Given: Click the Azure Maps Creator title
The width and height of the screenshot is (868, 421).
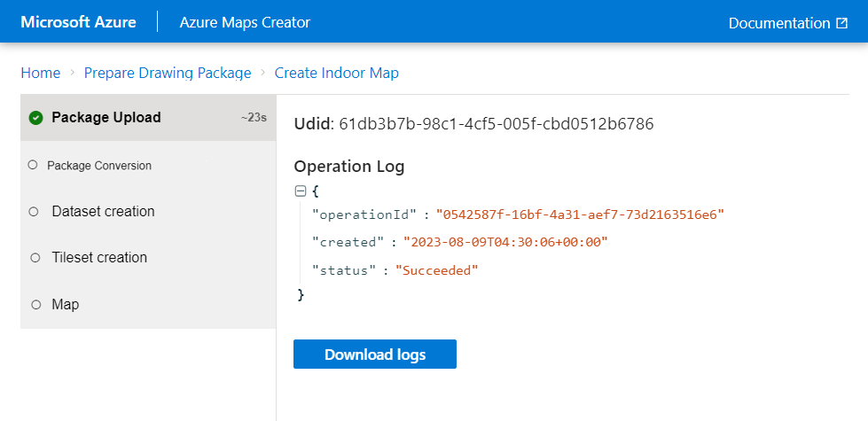Looking at the screenshot, I should [x=246, y=22].
